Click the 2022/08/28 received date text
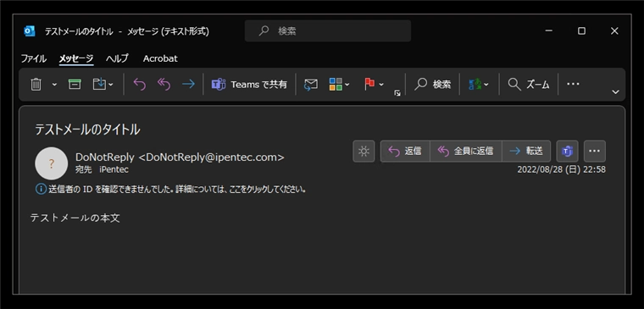 coord(561,169)
